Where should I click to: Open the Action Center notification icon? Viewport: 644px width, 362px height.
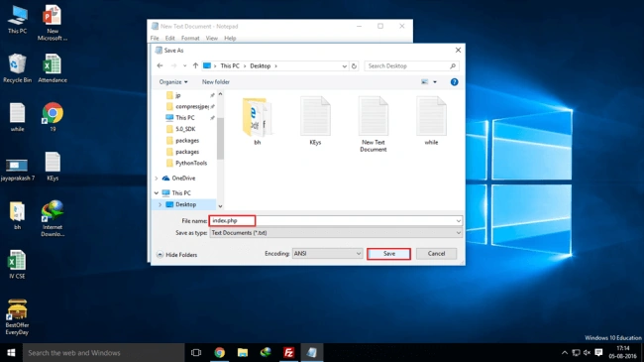(x=598, y=352)
